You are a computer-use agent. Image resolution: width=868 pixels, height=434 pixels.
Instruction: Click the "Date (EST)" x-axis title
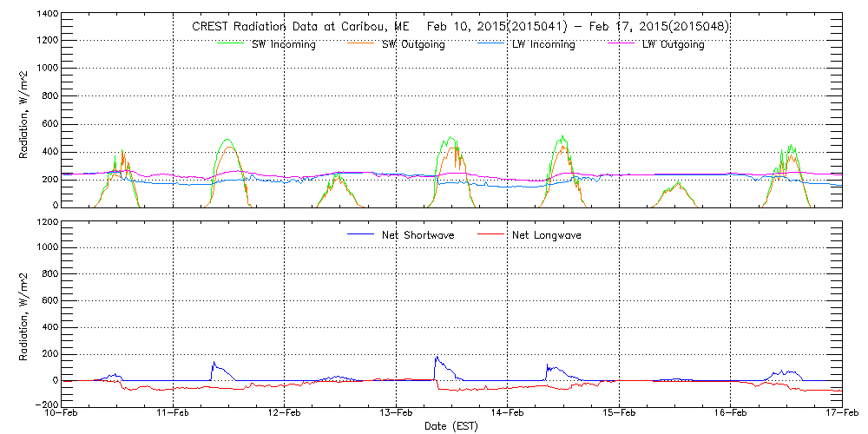click(451, 426)
